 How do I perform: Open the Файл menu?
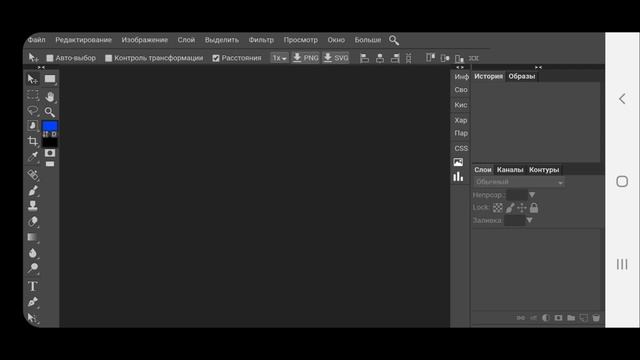37,40
